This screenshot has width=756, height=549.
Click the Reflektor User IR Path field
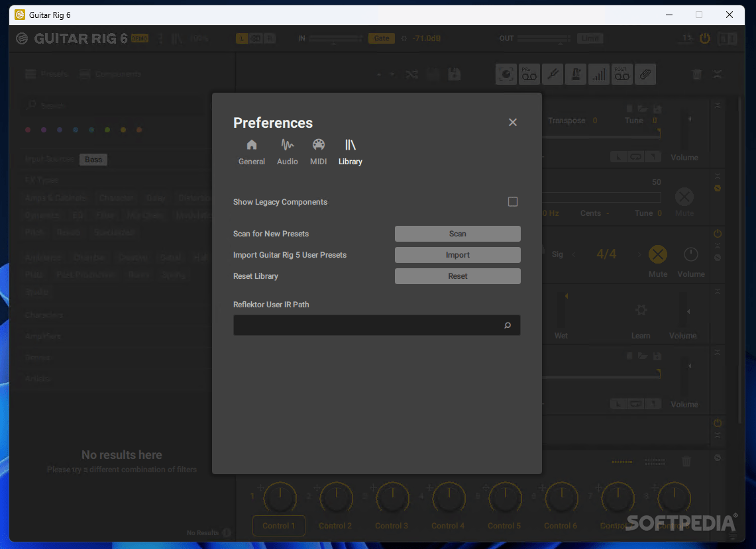coord(376,325)
